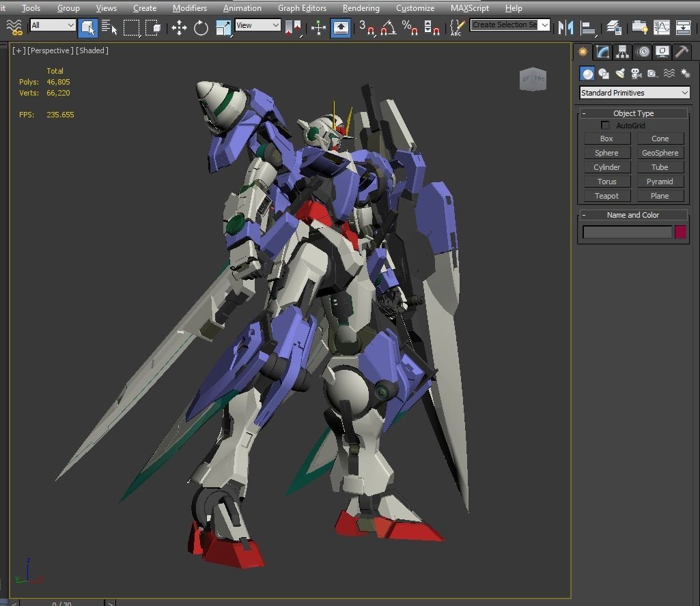Screen dimensions: 700x606
Task: Switch to the Display panel tab
Action: [x=662, y=53]
